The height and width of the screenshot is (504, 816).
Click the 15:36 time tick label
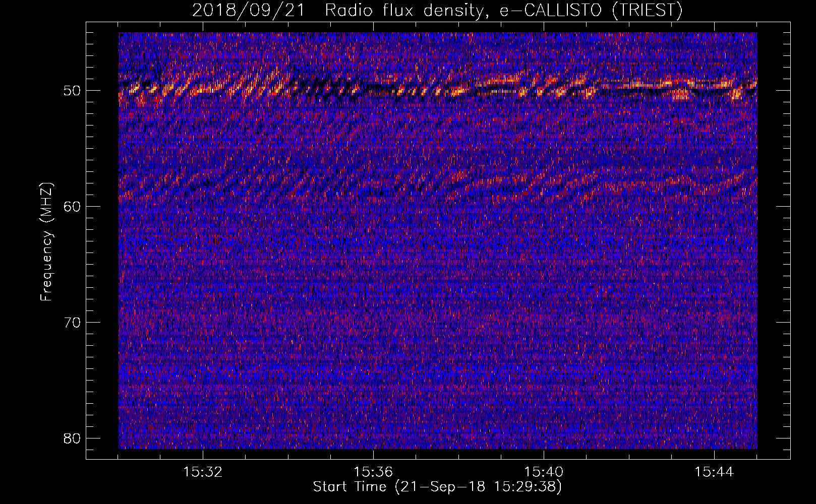click(x=373, y=472)
